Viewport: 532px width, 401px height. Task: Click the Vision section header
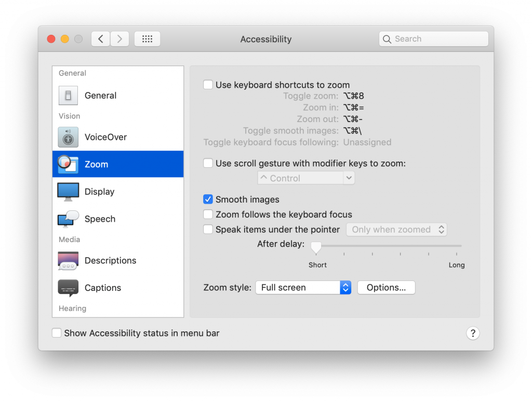pyautogui.click(x=70, y=116)
